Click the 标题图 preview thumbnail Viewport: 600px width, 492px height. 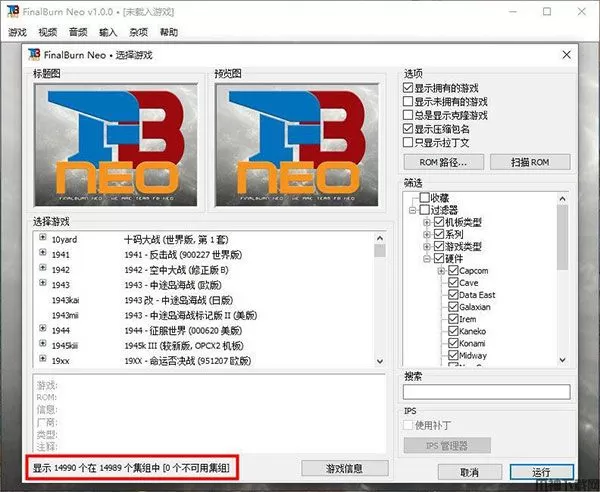[116, 145]
